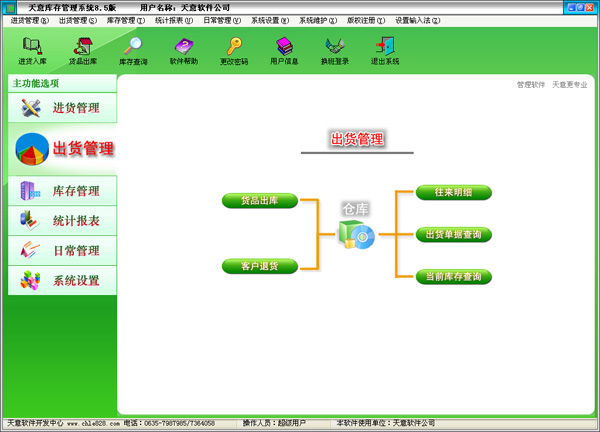Open 用户信息 books icon
Screen dimensions: 600x432
[x=285, y=49]
